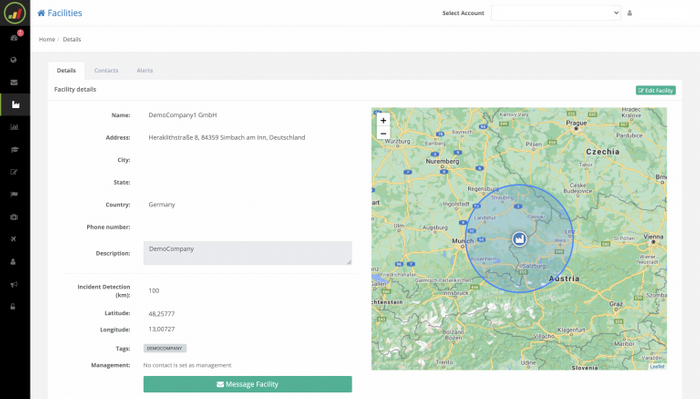Open the padlock security sidebar icon
700x399 pixels.
pyautogui.click(x=13, y=307)
